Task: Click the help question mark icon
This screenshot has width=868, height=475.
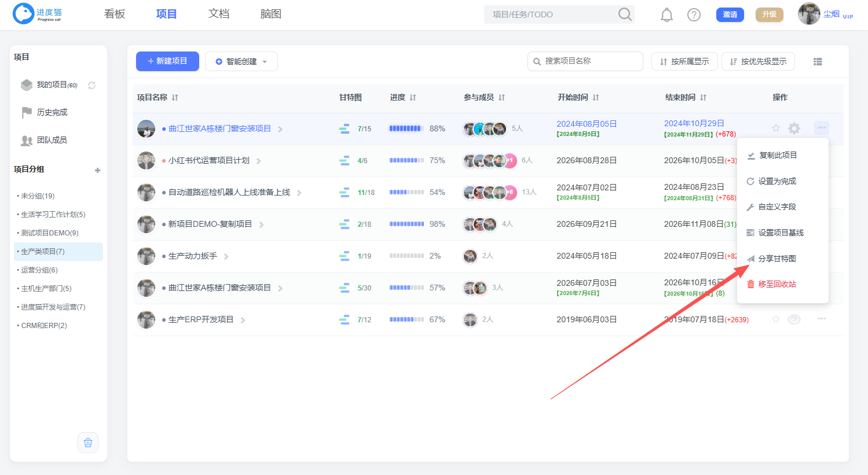Action: tap(694, 14)
